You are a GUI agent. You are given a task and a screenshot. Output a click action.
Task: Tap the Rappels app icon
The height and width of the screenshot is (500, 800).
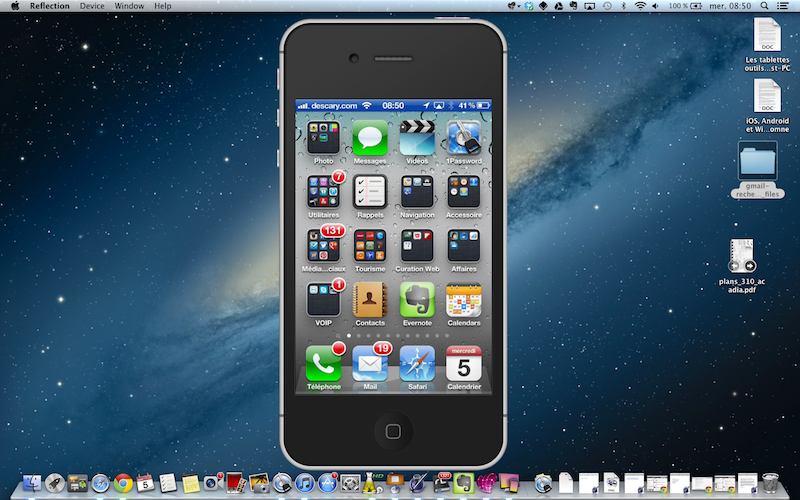tap(370, 192)
